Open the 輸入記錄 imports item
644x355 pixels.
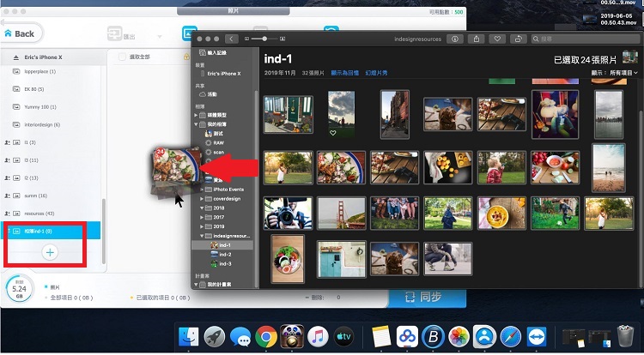pyautogui.click(x=213, y=53)
